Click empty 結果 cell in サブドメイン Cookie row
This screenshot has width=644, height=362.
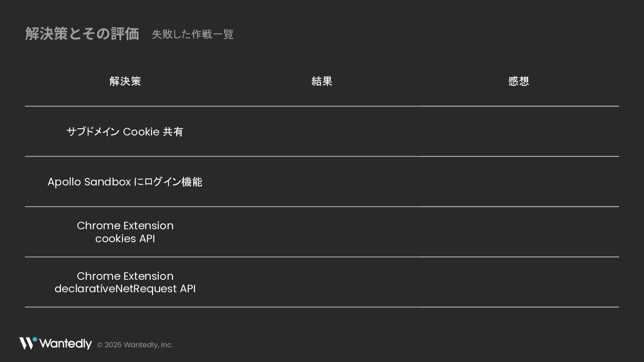(x=322, y=131)
